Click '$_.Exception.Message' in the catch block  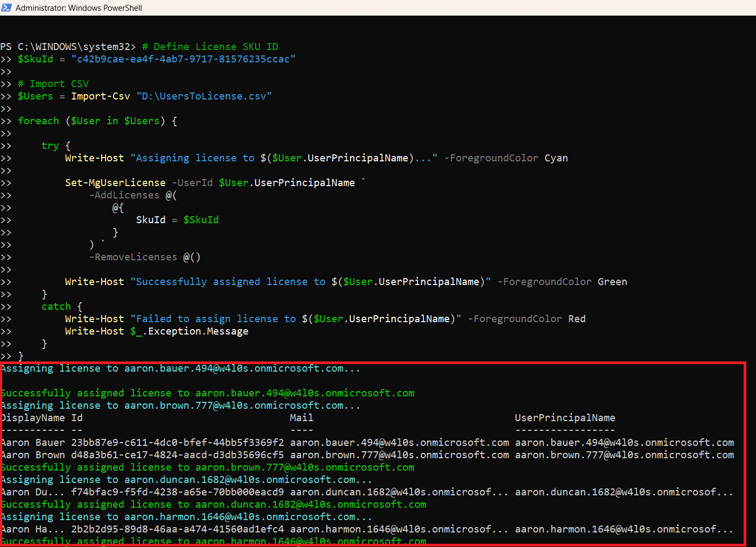[x=189, y=331]
